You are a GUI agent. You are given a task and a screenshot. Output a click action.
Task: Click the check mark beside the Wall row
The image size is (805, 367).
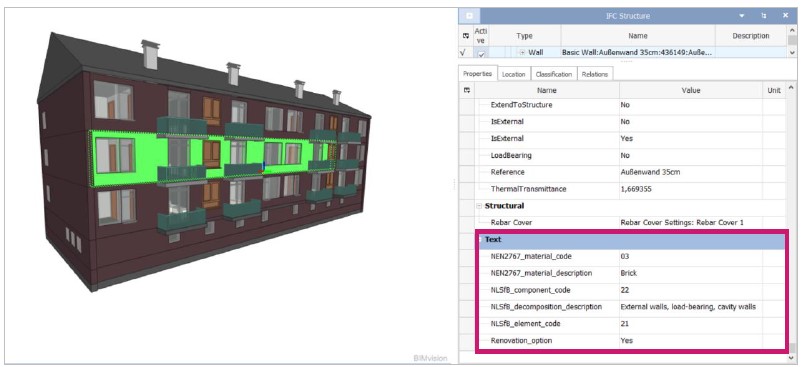(x=463, y=52)
